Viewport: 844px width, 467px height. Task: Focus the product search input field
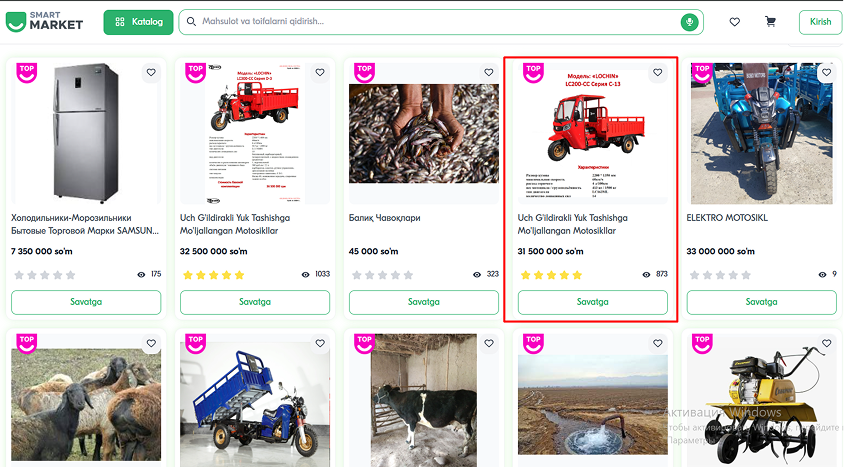click(x=430, y=22)
